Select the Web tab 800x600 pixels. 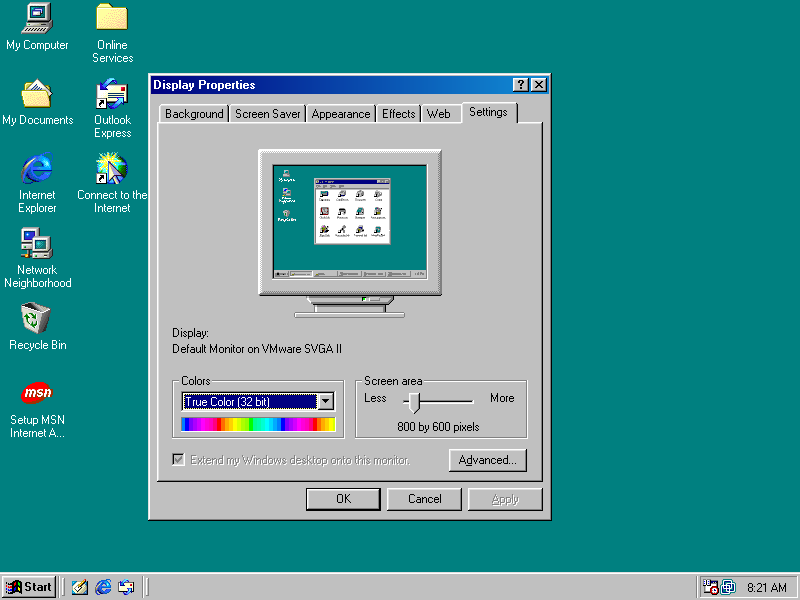pos(439,114)
